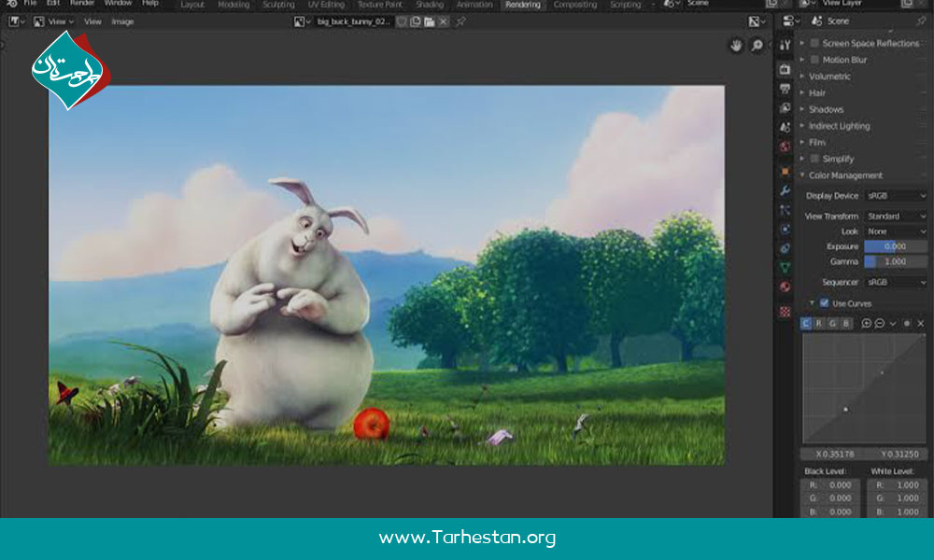
Task: Open the Display Device dropdown
Action: pyautogui.click(x=896, y=196)
